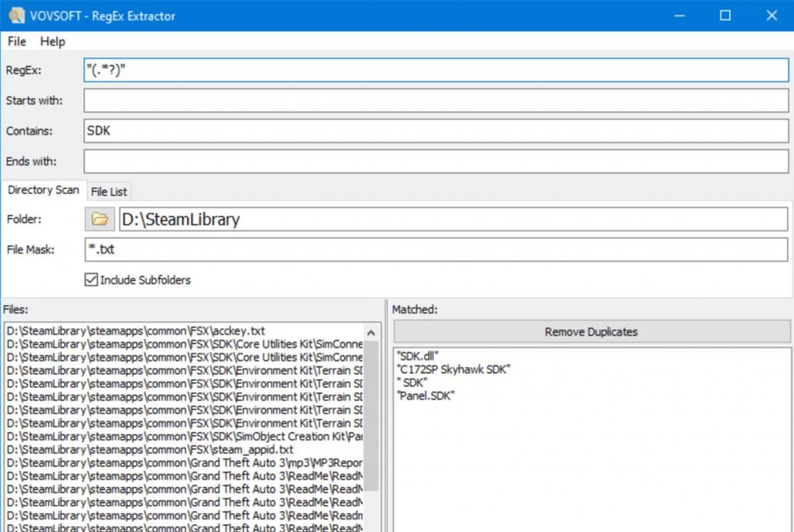
Task: Focus the Ends with field
Action: click(436, 161)
